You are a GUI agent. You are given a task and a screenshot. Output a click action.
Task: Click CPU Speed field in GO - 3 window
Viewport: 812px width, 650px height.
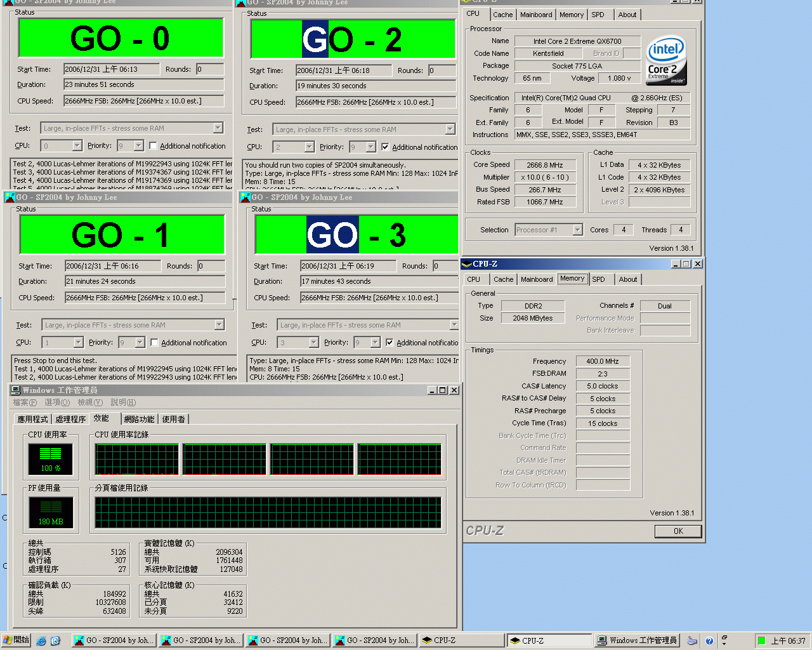[379, 298]
